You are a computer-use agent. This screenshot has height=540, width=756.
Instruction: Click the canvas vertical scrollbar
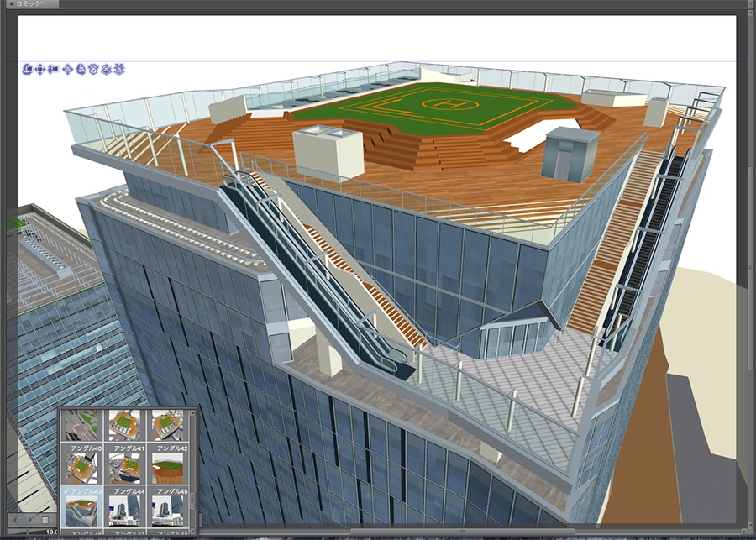click(751, 268)
